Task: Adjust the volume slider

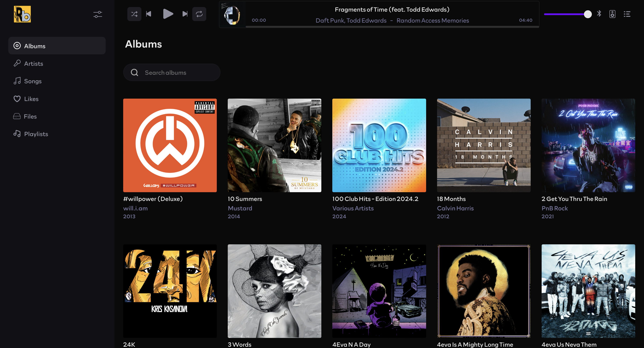Action: click(568, 14)
